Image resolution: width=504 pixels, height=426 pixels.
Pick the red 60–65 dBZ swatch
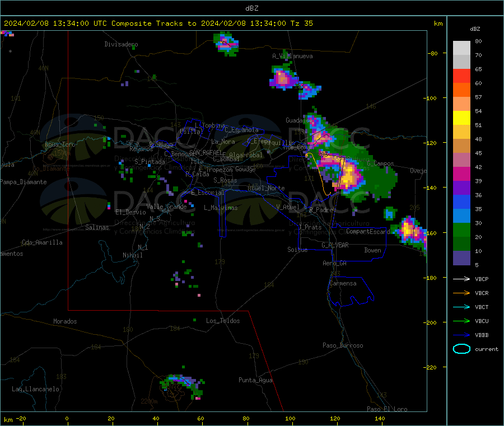tap(461, 76)
